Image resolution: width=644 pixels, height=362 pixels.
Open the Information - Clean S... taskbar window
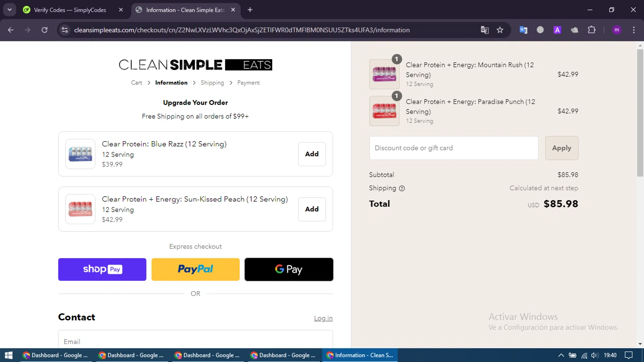[x=360, y=355]
